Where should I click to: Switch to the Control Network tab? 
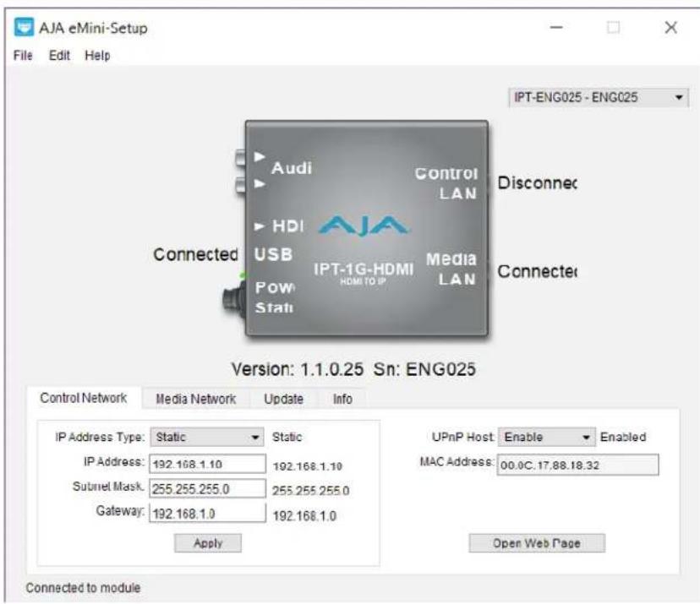[83, 398]
